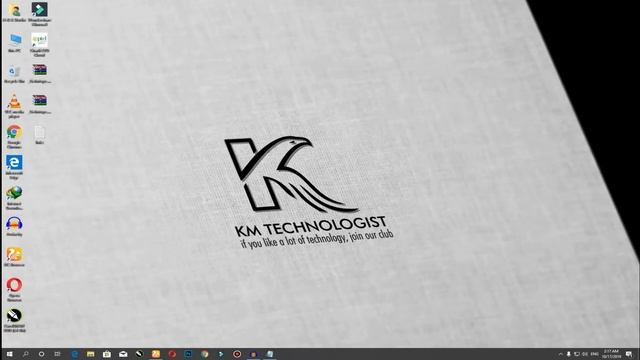Open network status in system tray
Viewport: 640px width, 360px height.
click(577, 354)
